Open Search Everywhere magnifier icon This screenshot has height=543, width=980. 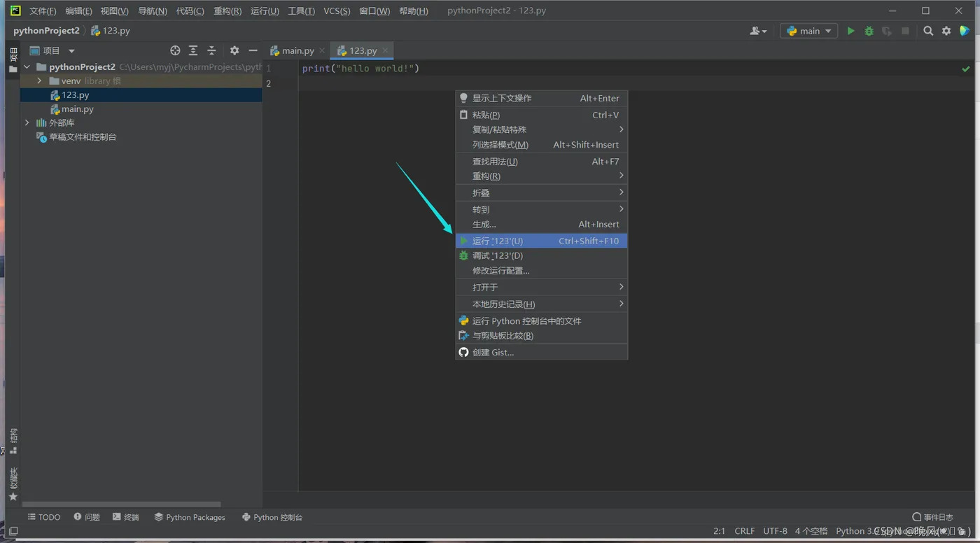click(x=928, y=31)
